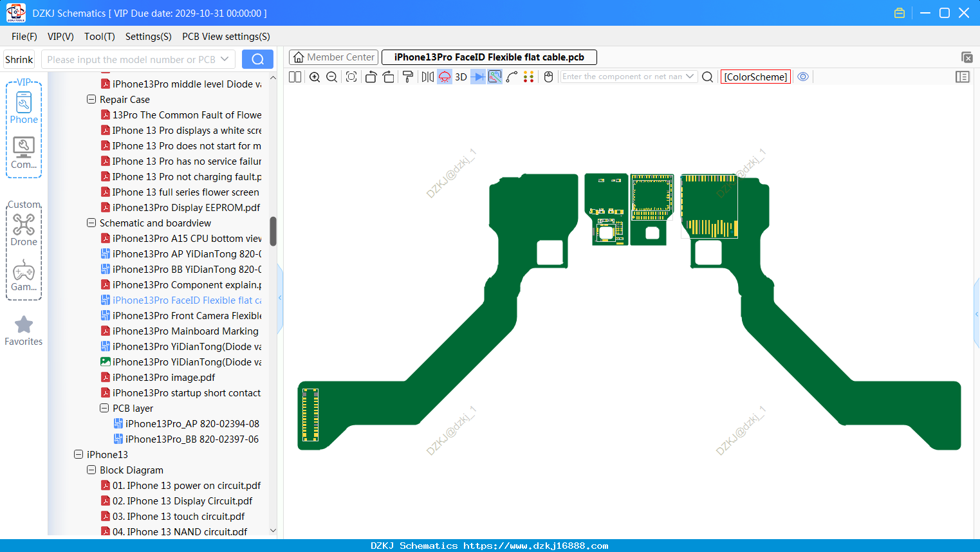Select the iPhone13Pro FaceID Flexible flat cable.pcb tab
Viewport: 980px width, 552px height.
[x=489, y=57]
